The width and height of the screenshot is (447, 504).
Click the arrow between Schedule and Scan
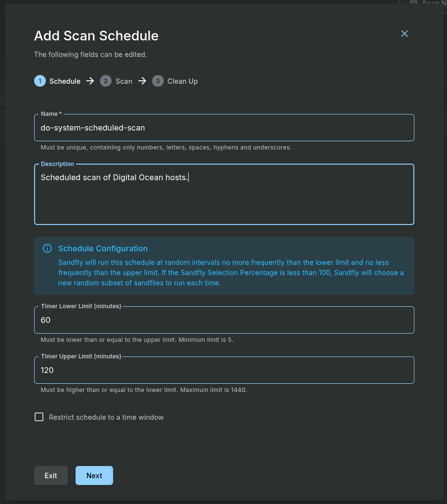[x=90, y=81]
